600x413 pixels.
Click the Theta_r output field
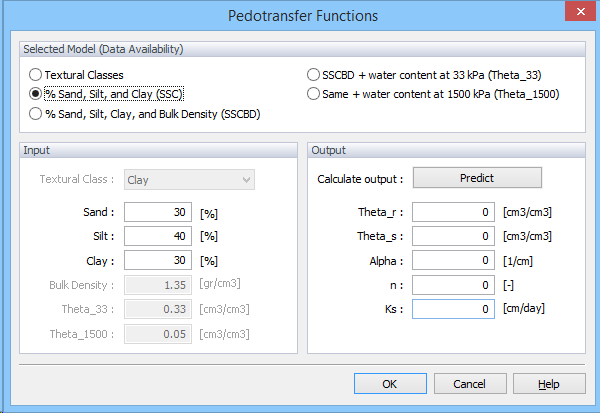[x=453, y=212]
